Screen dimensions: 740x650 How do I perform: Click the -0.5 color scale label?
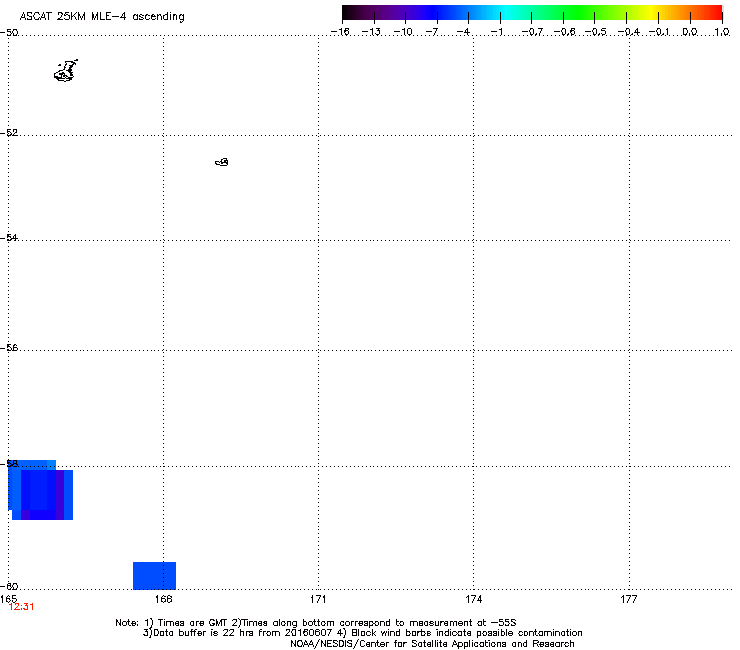(596, 32)
